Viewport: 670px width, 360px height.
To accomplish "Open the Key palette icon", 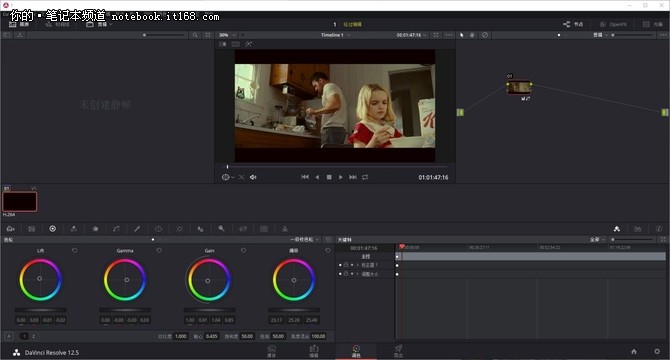I will 221,229.
